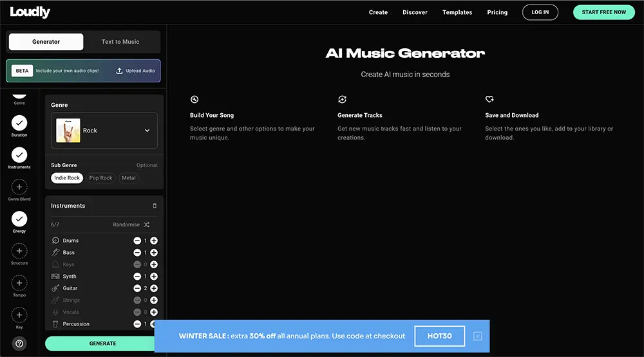The image size is (644, 357).
Task: Open the Discover menu item
Action: point(415,12)
